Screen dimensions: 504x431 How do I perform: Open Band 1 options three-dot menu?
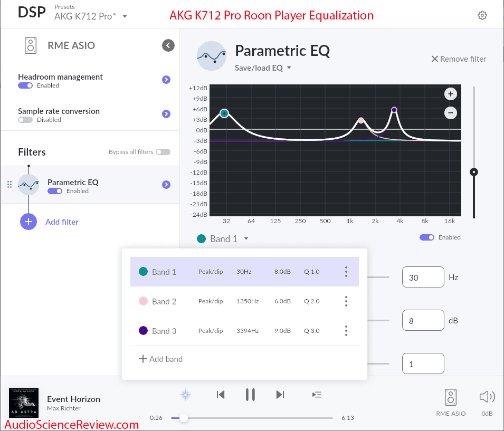tap(346, 272)
